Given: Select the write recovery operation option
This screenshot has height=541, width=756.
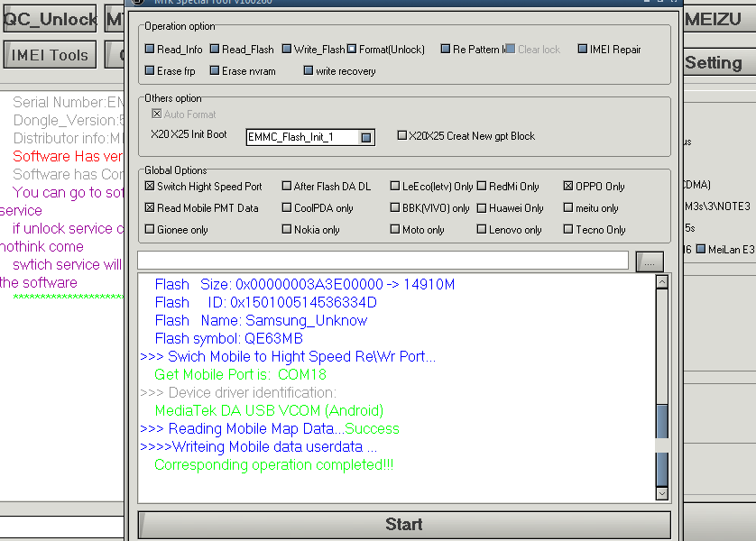Looking at the screenshot, I should (340, 71).
